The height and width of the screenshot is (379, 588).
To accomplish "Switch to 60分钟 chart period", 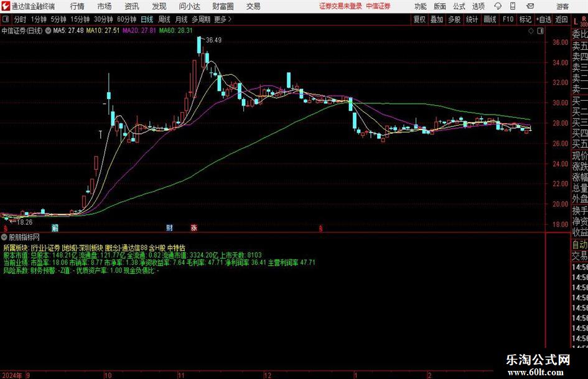I will 127,19.
